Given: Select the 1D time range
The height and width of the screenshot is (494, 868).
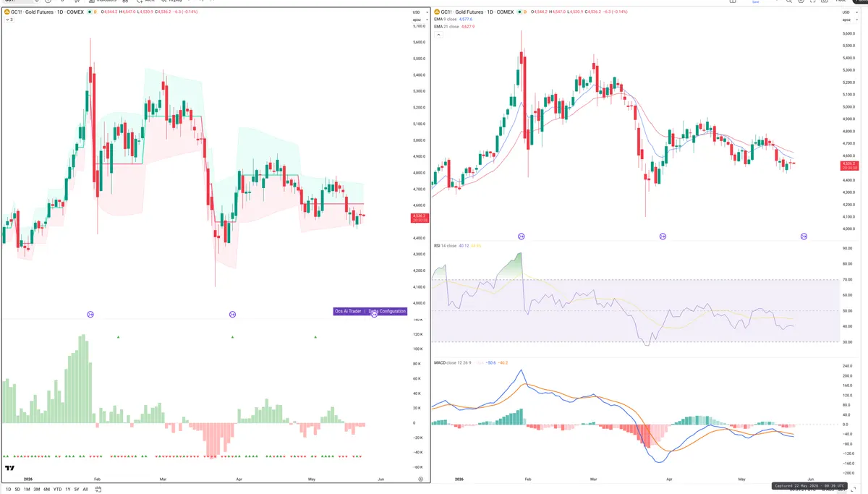Looking at the screenshot, I should tap(9, 490).
